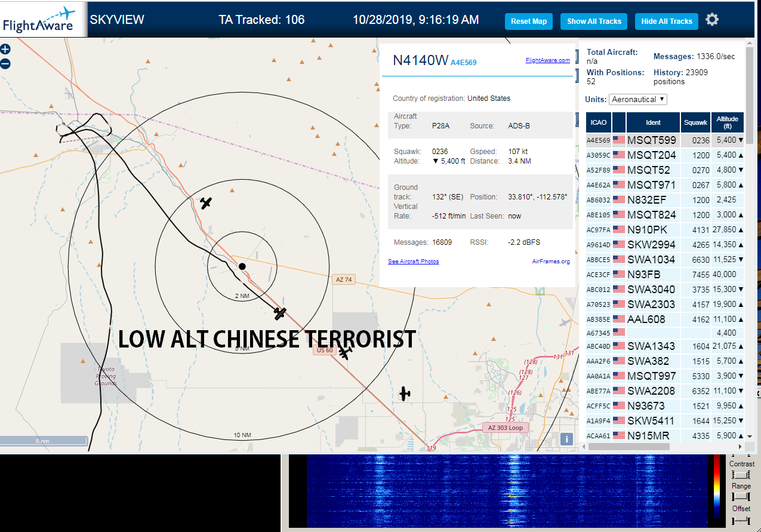Screen dimensions: 761x532
Task: Adjust the Contrast slider
Action: coord(741,475)
